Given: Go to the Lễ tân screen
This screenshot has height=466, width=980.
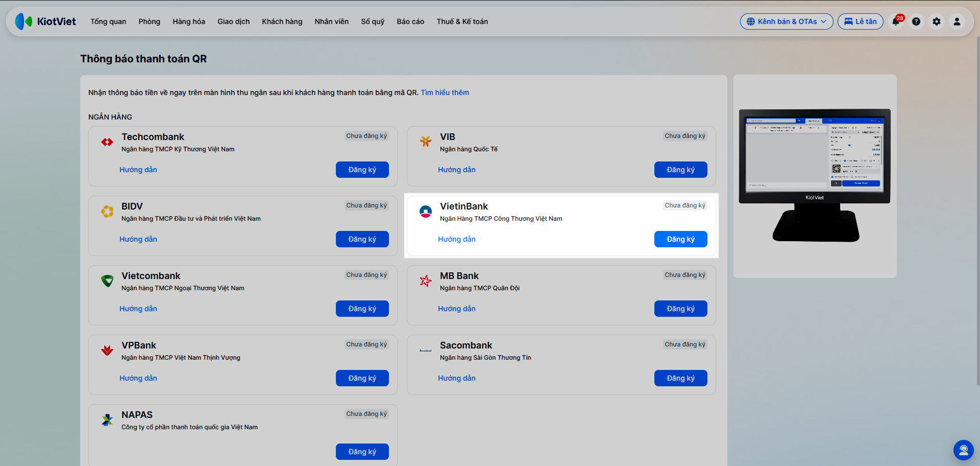Looking at the screenshot, I should 861,21.
